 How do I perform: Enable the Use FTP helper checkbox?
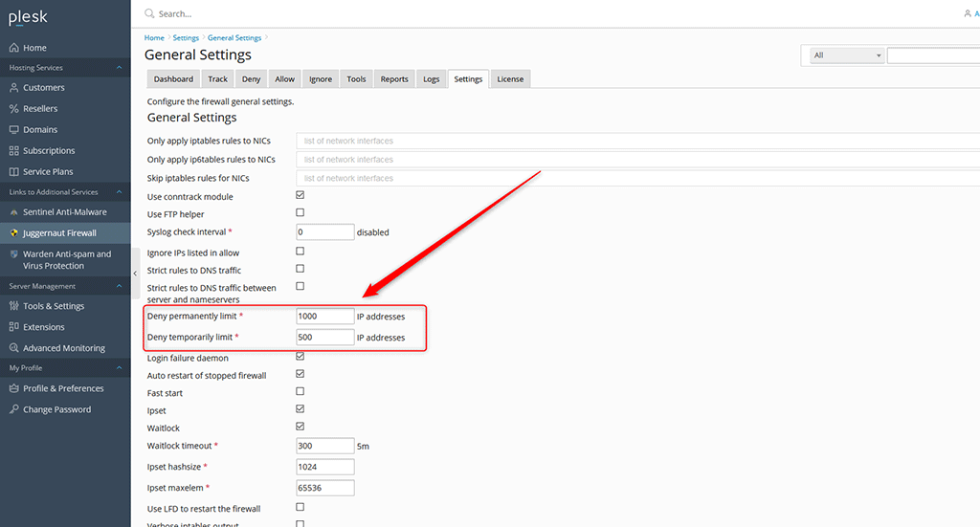[x=300, y=213]
